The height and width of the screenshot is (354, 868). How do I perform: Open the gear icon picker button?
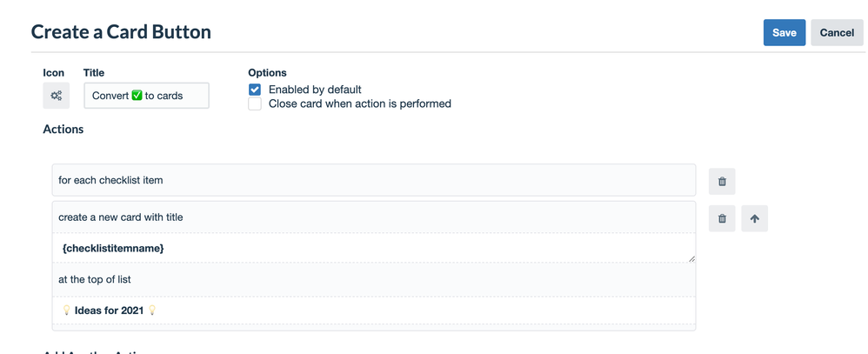56,96
